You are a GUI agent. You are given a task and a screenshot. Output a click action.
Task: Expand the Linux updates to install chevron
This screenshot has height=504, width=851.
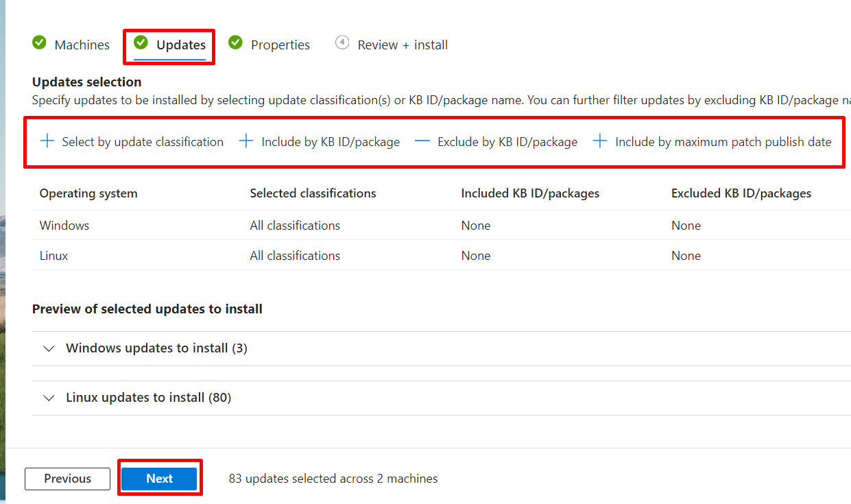[49, 398]
